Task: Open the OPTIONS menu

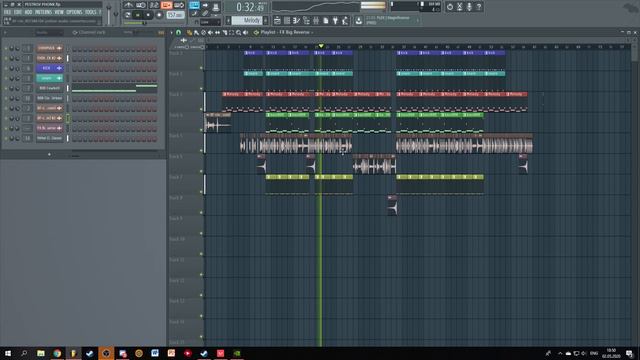Action: click(74, 12)
